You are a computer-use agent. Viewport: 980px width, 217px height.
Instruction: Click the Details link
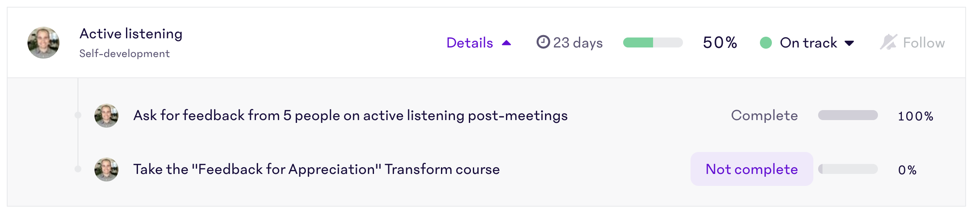click(x=470, y=43)
